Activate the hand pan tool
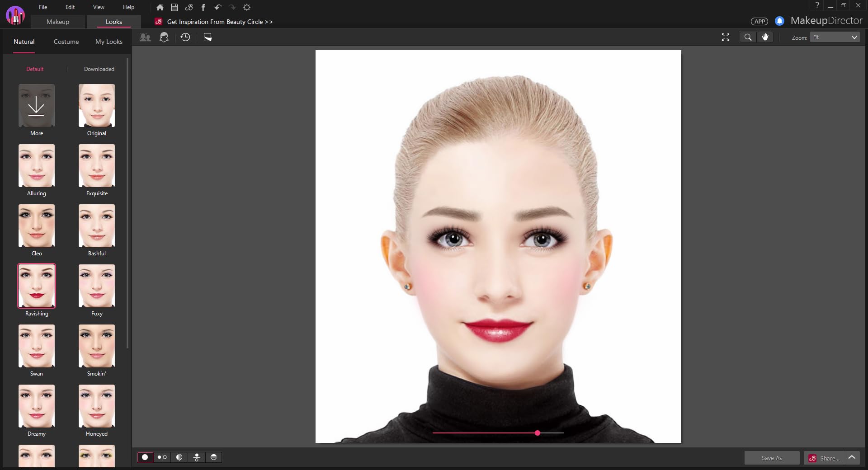 coord(765,38)
